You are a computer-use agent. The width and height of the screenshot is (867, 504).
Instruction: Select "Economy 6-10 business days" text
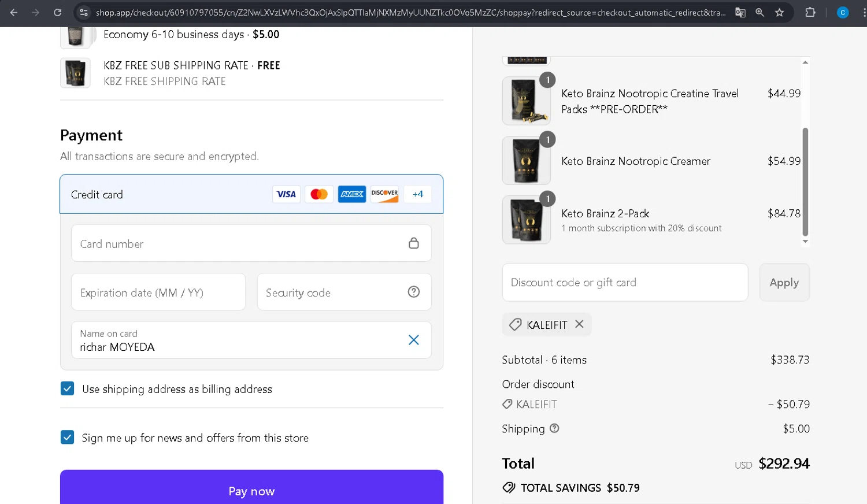pos(174,35)
